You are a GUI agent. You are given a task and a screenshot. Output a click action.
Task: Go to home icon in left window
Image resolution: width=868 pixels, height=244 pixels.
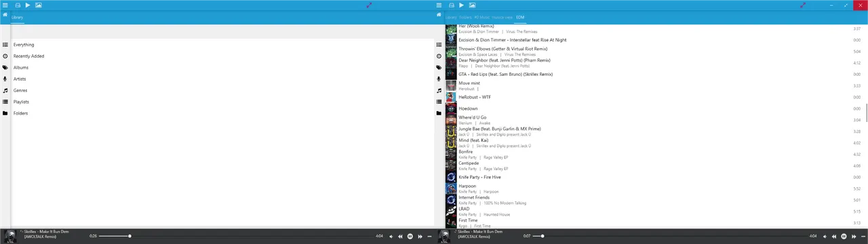(x=5, y=15)
